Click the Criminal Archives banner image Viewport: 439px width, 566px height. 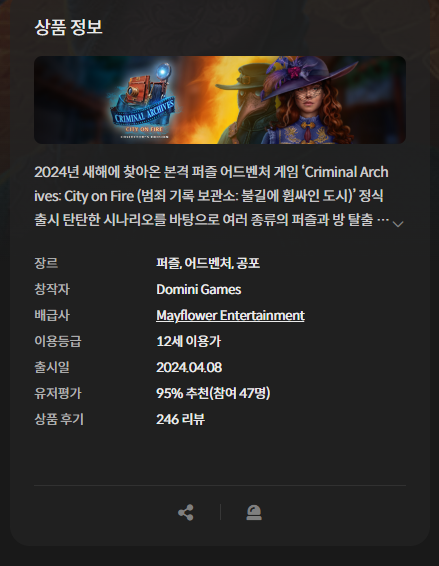[x=220, y=100]
